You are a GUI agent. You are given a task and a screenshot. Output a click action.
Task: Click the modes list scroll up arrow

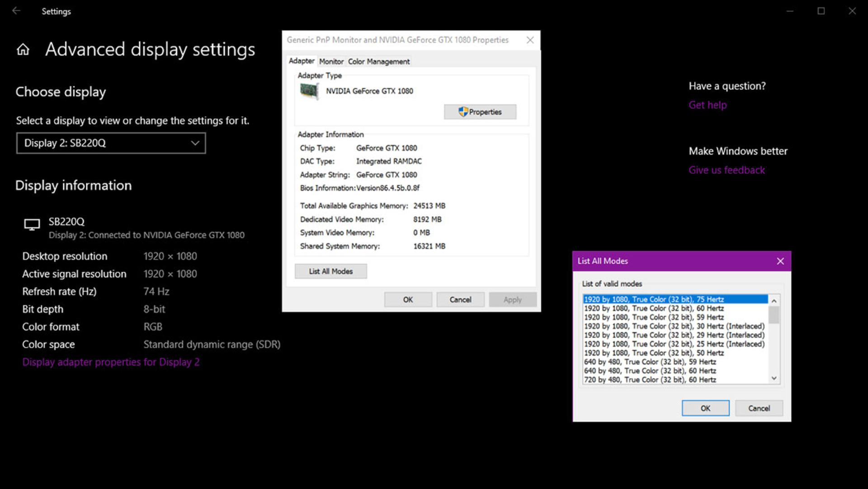pos(774,301)
